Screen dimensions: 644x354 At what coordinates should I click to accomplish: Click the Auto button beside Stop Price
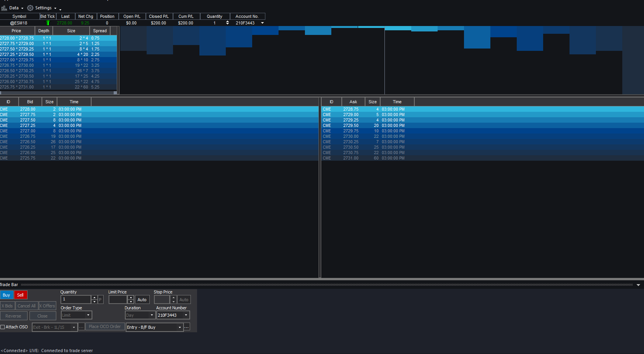coord(184,300)
